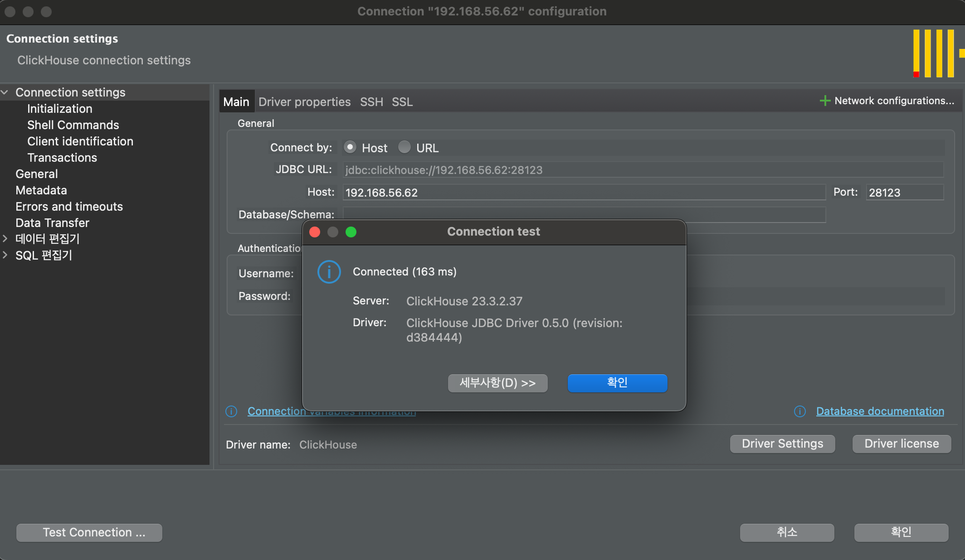Screen dimensions: 965x560
Task: Click the ClickHouse yellow bars logo
Action: [937, 53]
